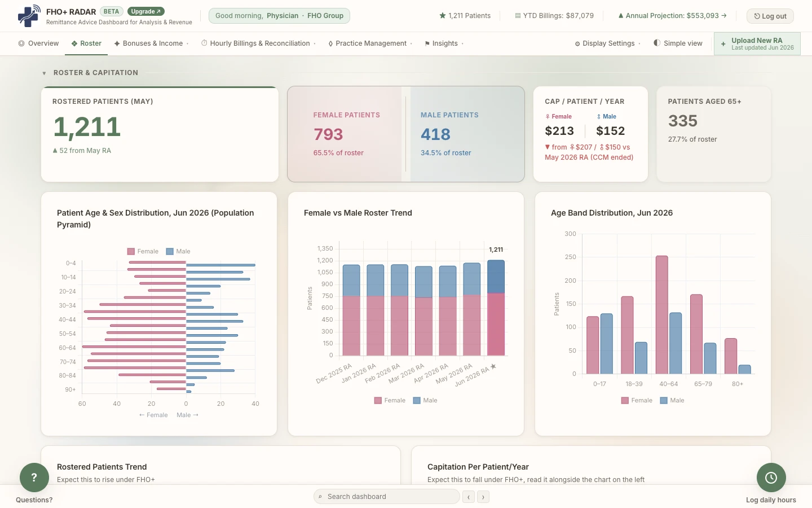The width and height of the screenshot is (812, 508).
Task: Click the male symbol in Cap/Patient/Year
Action: (599, 117)
